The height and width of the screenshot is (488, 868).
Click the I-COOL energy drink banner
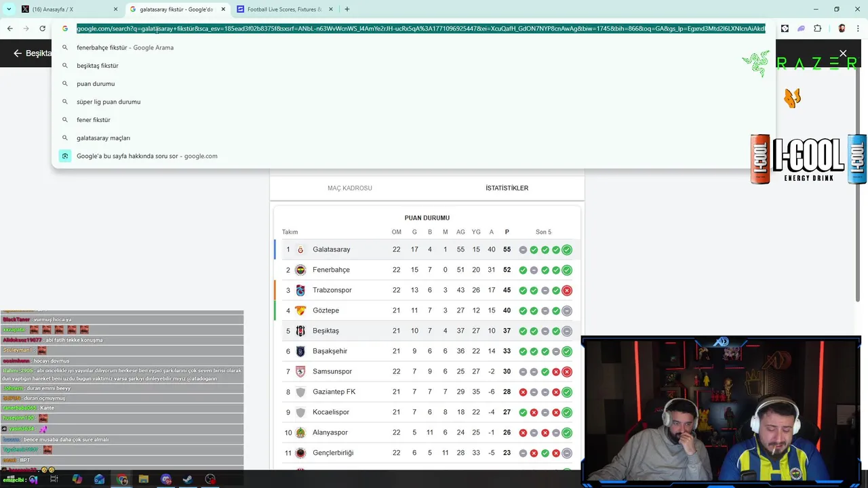(x=808, y=159)
